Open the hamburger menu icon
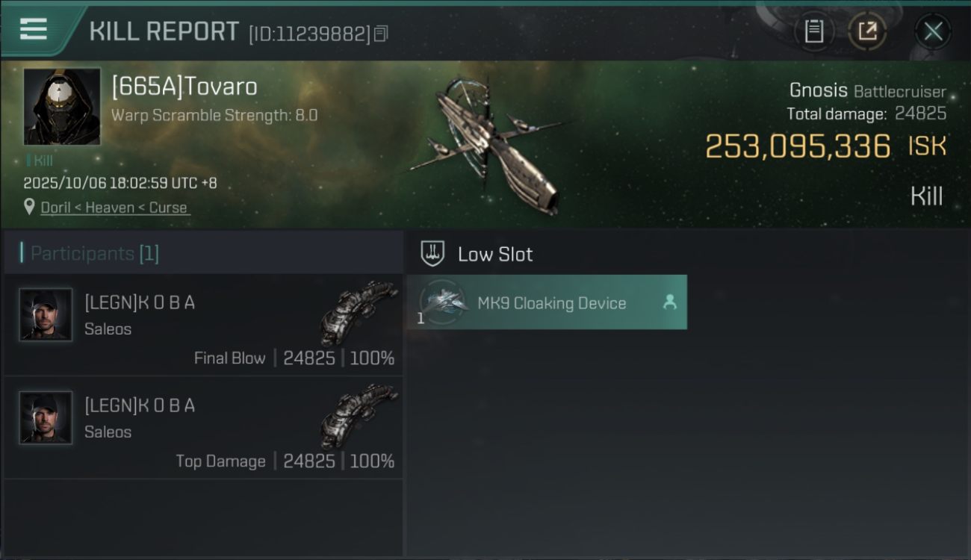Screen dimensions: 971x560 coord(34,30)
